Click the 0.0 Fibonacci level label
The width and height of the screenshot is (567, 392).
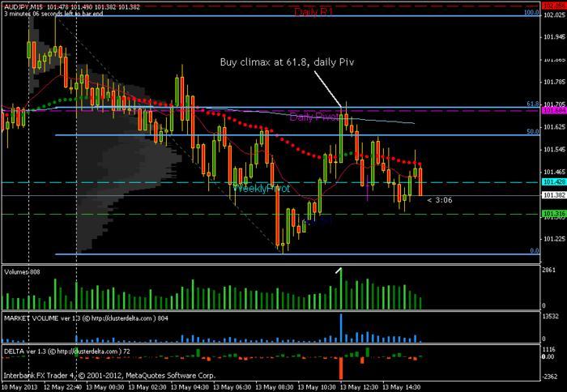[x=535, y=250]
